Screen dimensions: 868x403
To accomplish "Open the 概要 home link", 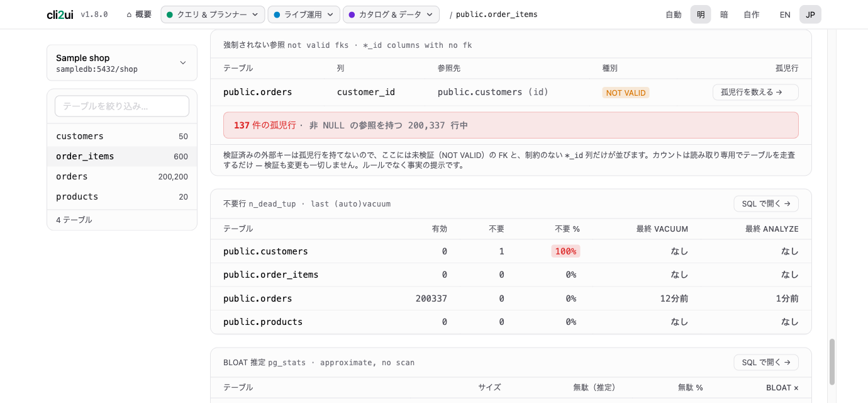I will (139, 14).
